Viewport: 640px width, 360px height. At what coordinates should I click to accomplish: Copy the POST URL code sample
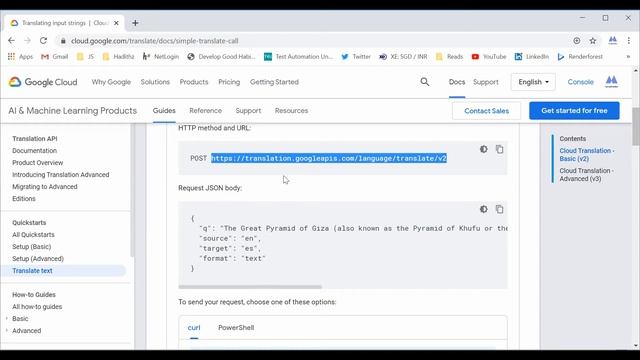click(x=500, y=149)
